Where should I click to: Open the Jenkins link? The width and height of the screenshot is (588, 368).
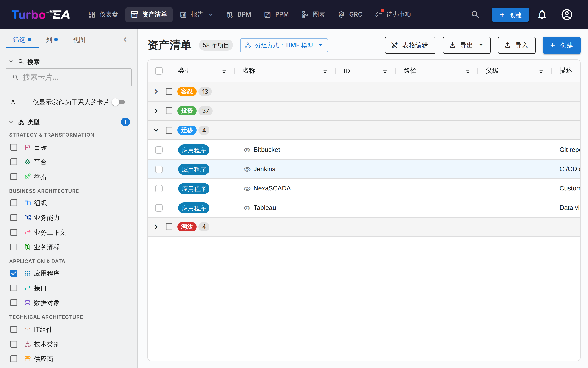(264, 169)
